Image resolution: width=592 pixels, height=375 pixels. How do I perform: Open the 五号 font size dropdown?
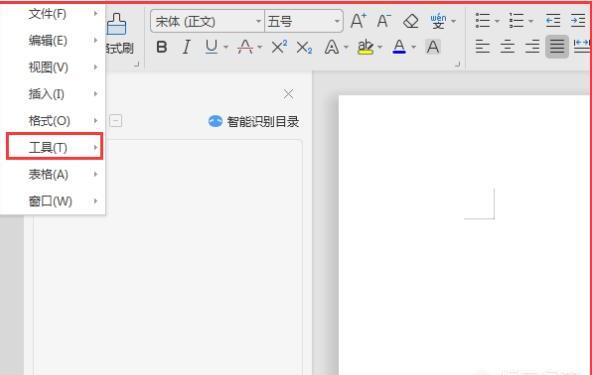click(x=304, y=22)
